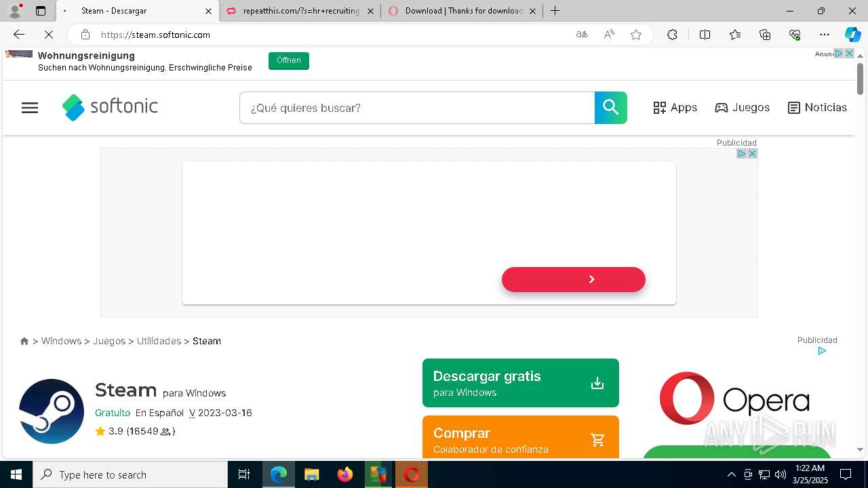Click the taskbar search box
The width and height of the screenshot is (868, 488).
pos(130,474)
